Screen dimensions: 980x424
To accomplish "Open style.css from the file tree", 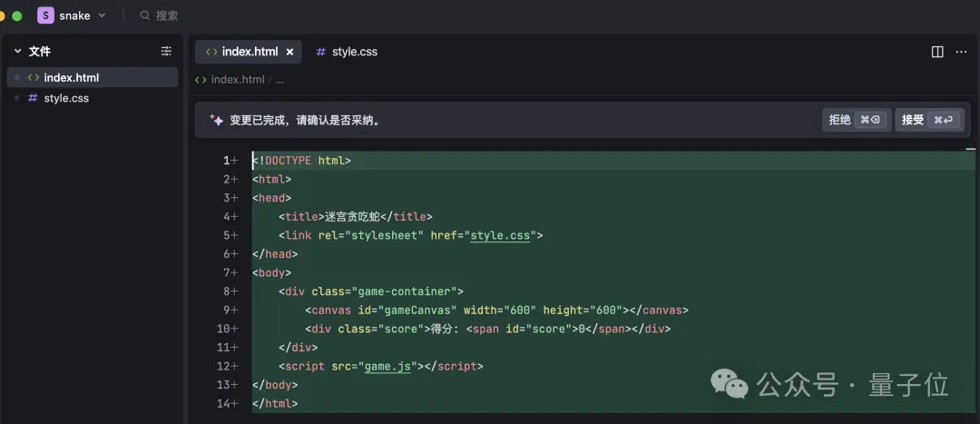I will click(x=66, y=98).
